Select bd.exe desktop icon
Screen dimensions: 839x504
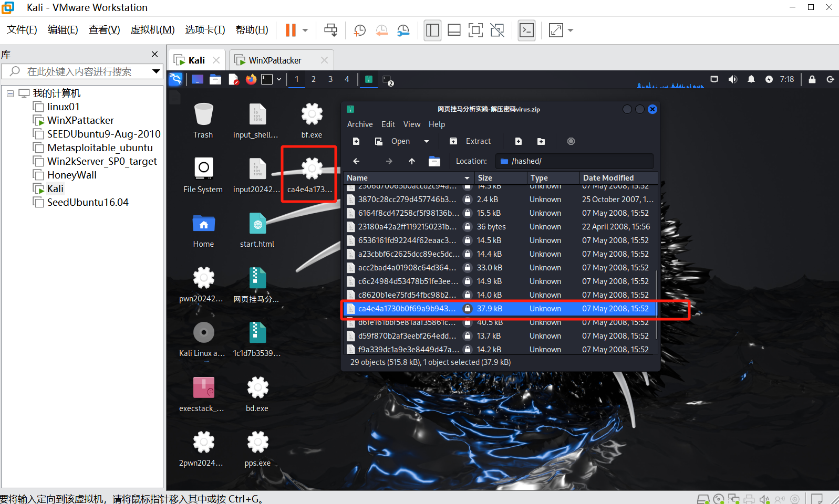pos(257,394)
